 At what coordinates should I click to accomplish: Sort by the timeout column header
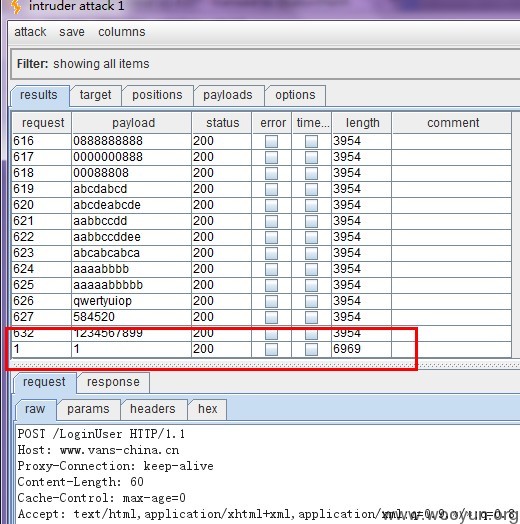(x=312, y=123)
